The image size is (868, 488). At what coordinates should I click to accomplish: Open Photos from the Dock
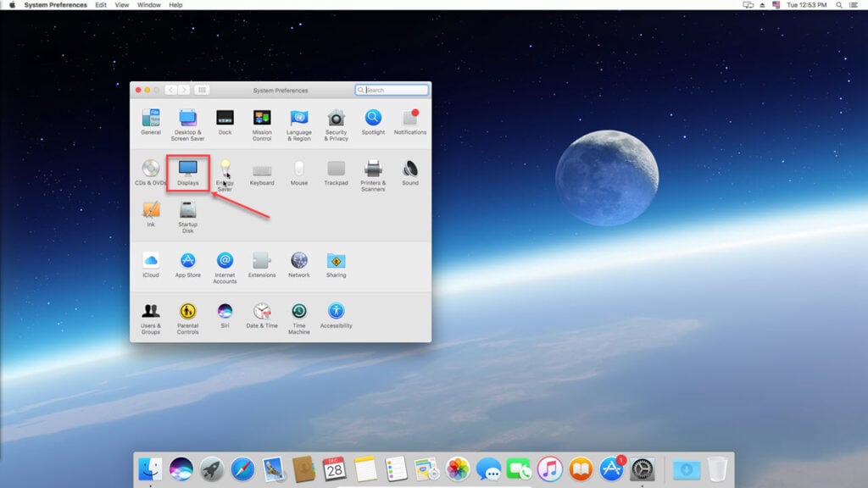[x=458, y=469]
